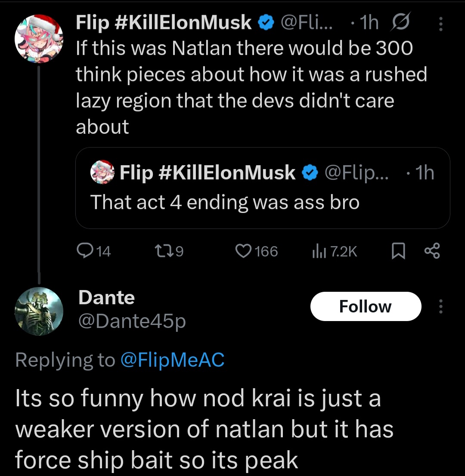This screenshot has height=476, width=465.
Task: Open the more options menu on Flip's tweet
Action: coord(440,24)
